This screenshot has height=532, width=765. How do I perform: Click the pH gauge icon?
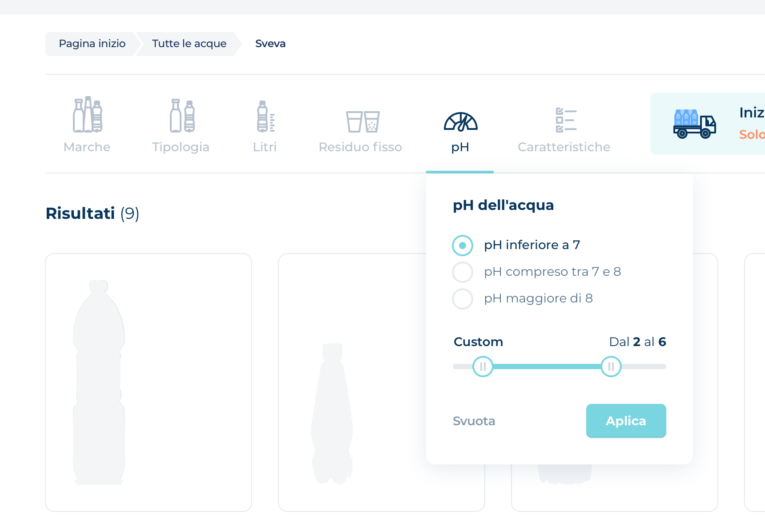[x=460, y=122]
